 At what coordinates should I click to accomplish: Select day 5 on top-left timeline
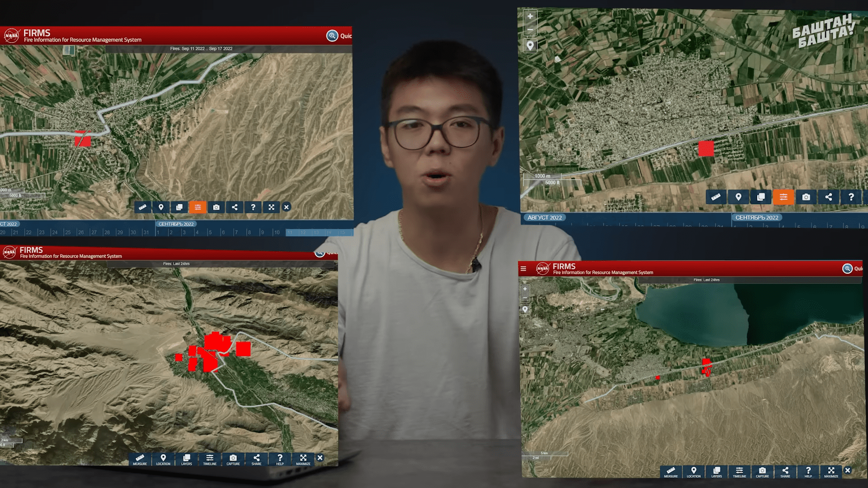[x=210, y=232]
